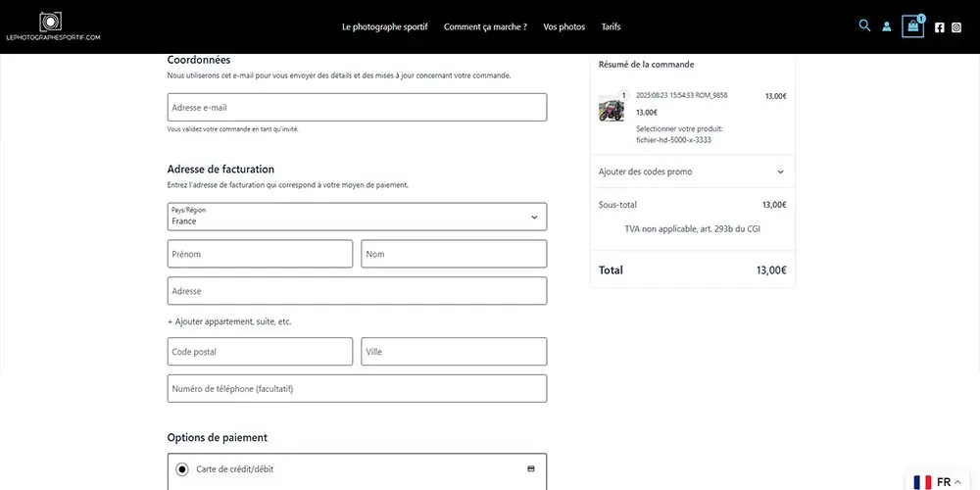Open the Tarifs page

(x=611, y=27)
